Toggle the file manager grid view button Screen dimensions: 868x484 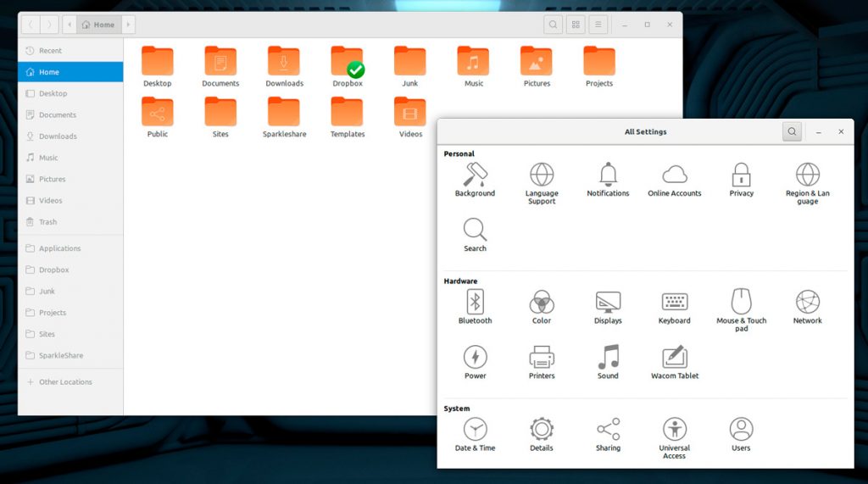pos(576,25)
